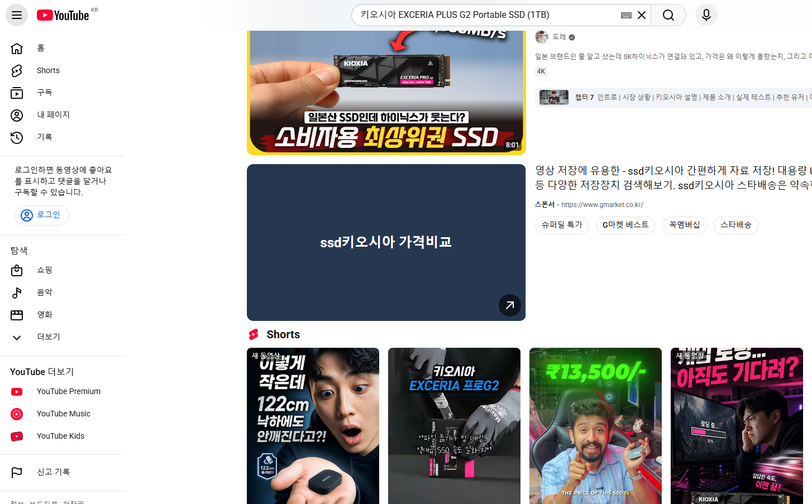Click the 8:01 duration badge
This screenshot has height=504, width=812.
pyautogui.click(x=512, y=145)
